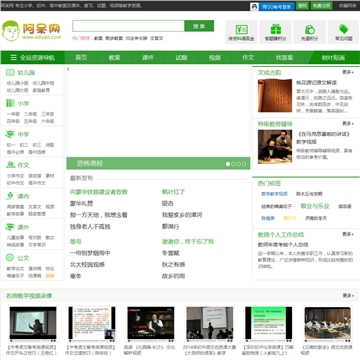The image size is (360, 360).
Task: Click the 阿呆网 cartoon face logo
Action: point(11,31)
